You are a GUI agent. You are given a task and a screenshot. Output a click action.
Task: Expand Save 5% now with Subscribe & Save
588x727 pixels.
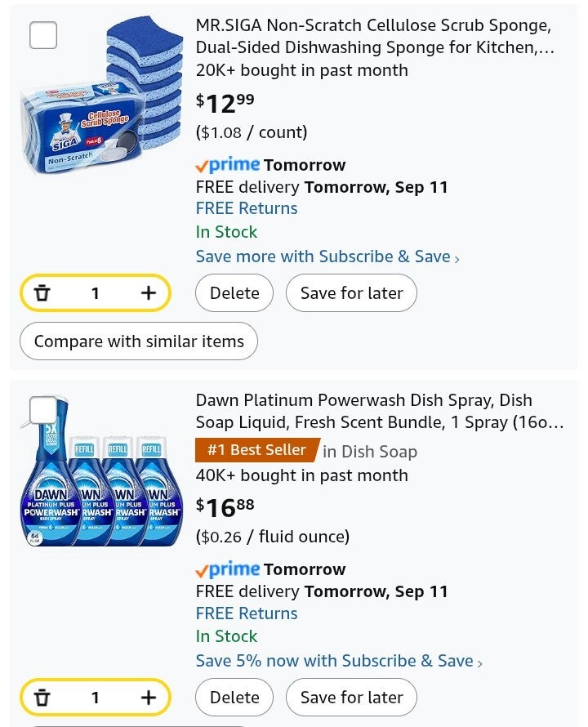click(339, 661)
